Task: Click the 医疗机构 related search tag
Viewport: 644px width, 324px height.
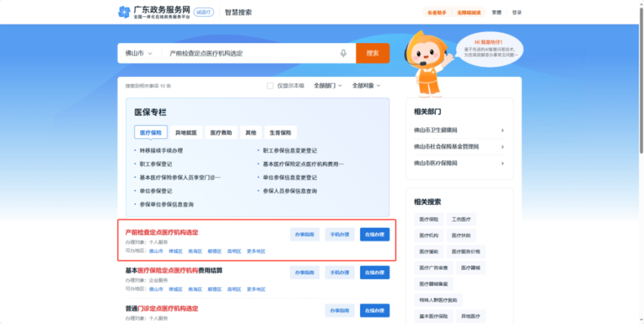Action: click(x=429, y=235)
